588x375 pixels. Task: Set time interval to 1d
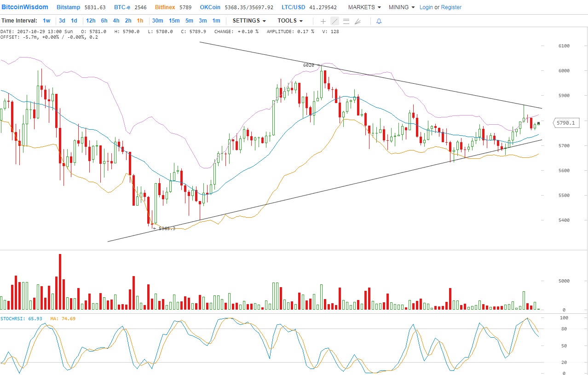(x=74, y=21)
